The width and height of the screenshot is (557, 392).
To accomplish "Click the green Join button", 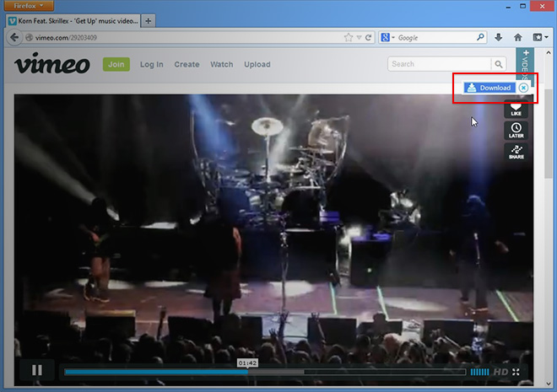I will [116, 64].
